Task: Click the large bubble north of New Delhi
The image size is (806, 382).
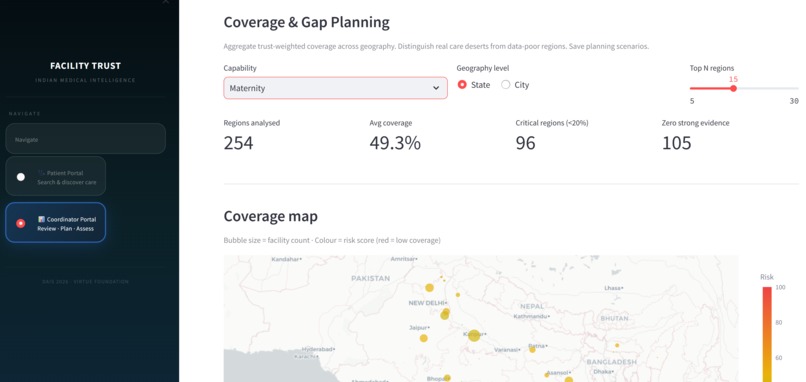Action: 429,288
